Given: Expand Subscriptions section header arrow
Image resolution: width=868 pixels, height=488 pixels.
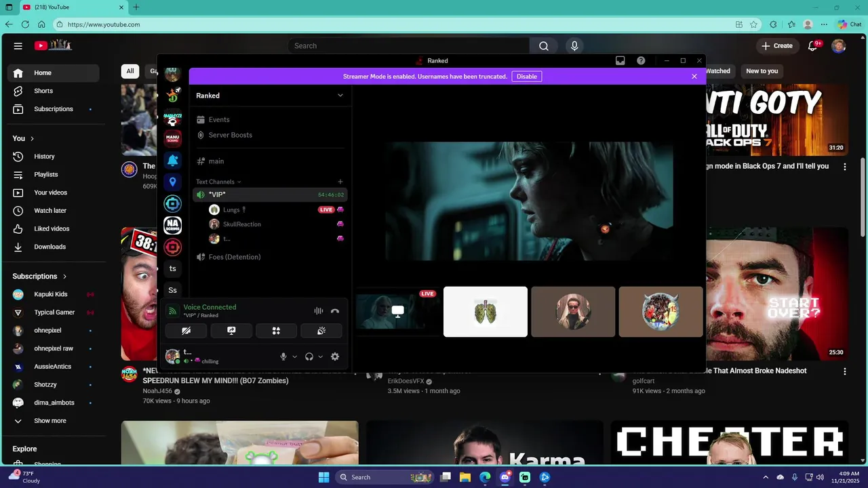Looking at the screenshot, I should pyautogui.click(x=65, y=277).
